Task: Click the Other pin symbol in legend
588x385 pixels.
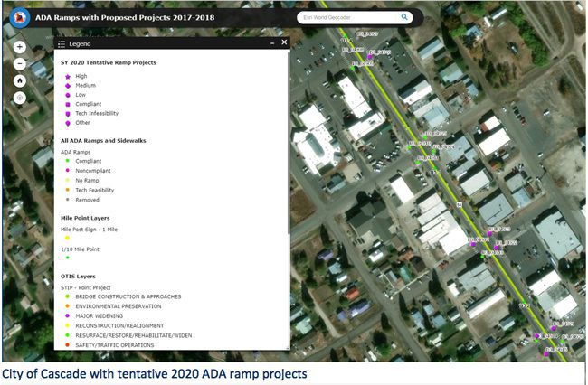Action: (68, 123)
